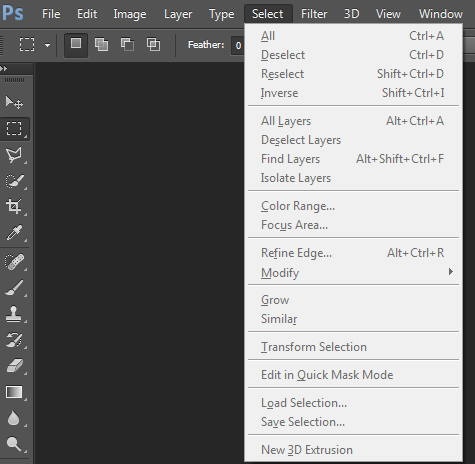Select the Eyedropper tool
The height and width of the screenshot is (464, 475).
pyautogui.click(x=14, y=233)
